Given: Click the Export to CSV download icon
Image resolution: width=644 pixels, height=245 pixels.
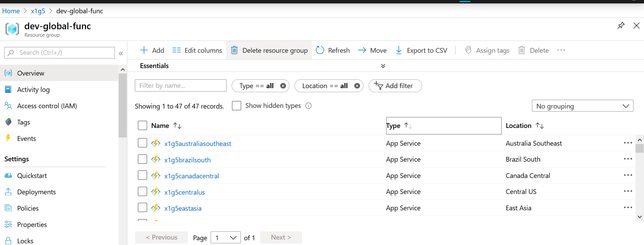Looking at the screenshot, I should tap(399, 50).
